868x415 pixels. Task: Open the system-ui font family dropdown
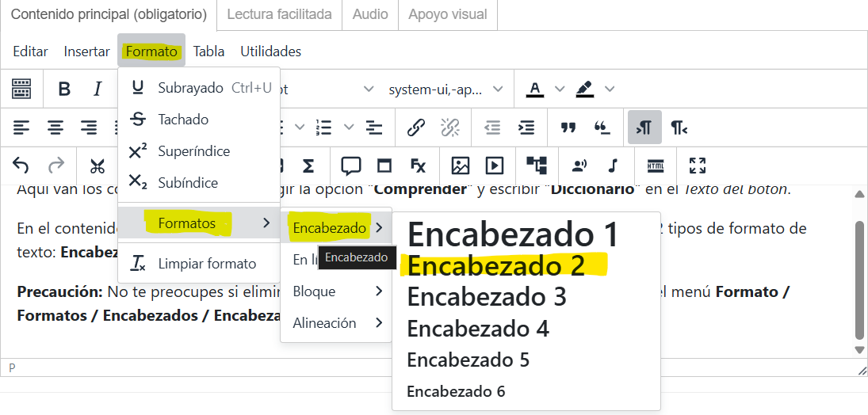click(445, 89)
